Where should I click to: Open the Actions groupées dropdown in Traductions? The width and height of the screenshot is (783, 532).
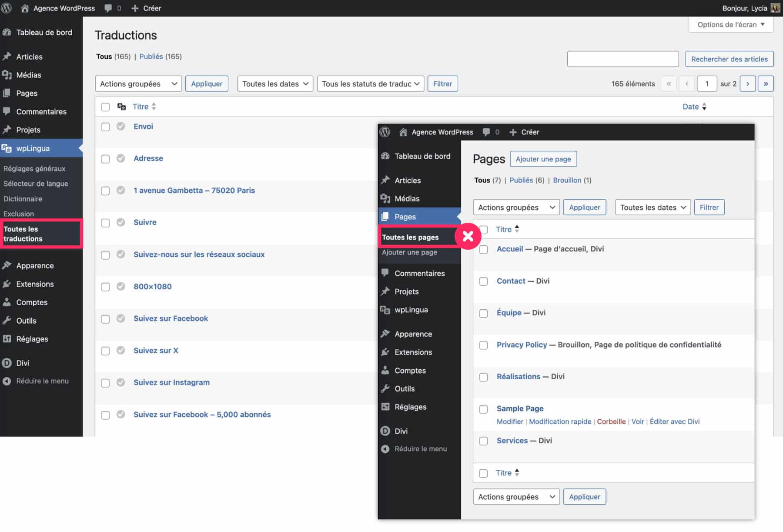[138, 84]
